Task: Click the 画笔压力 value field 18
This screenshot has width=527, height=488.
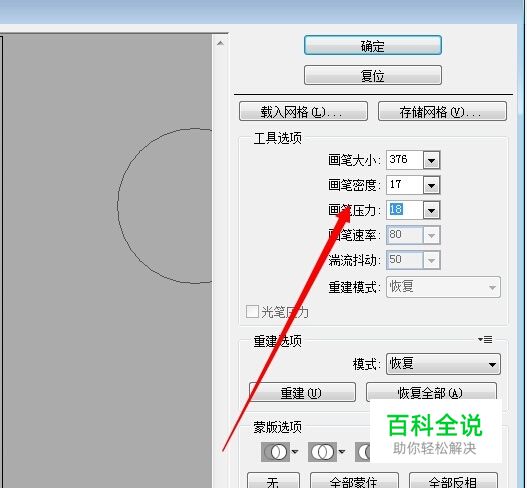Action: (405, 210)
